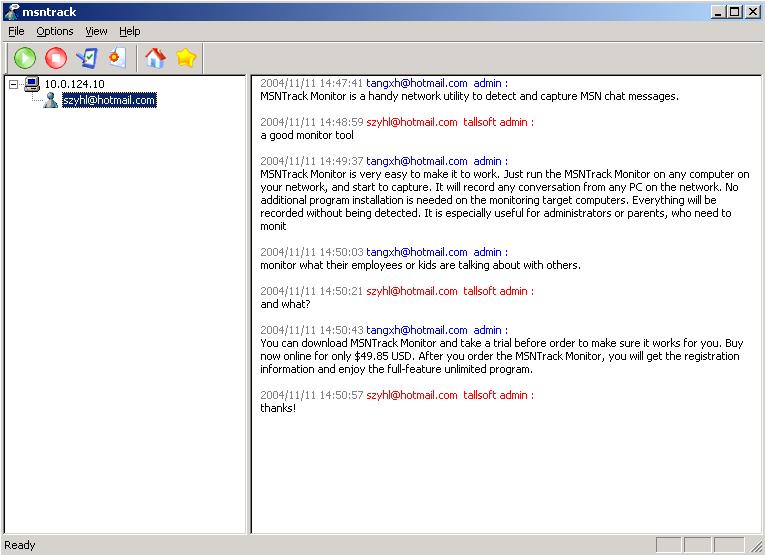Click the blue checkmark toolbar icon

[x=86, y=58]
